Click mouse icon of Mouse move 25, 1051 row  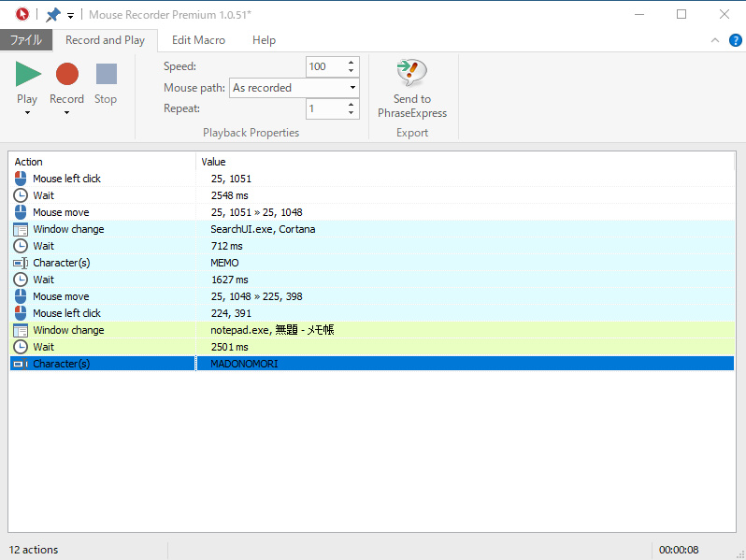click(x=21, y=212)
